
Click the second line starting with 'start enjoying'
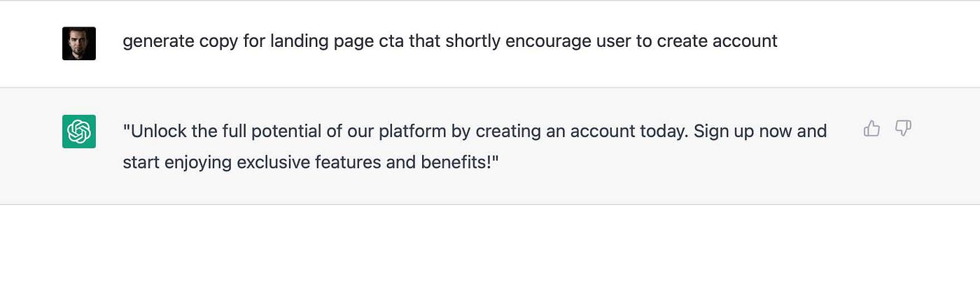point(310,163)
